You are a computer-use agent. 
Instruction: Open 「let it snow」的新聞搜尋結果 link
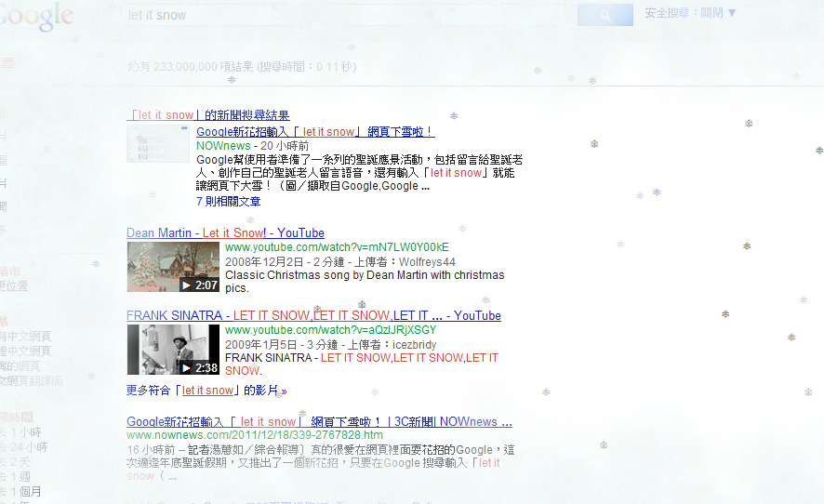[x=208, y=115]
